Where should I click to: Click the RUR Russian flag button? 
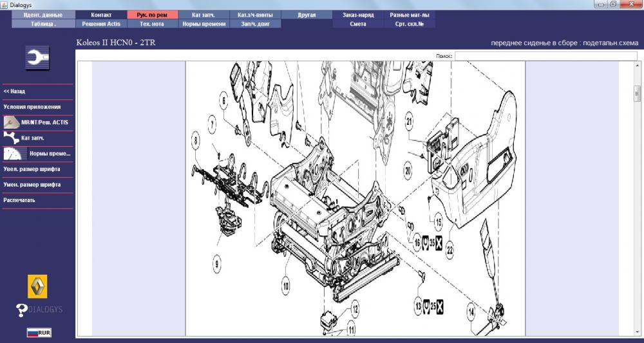tap(39, 332)
